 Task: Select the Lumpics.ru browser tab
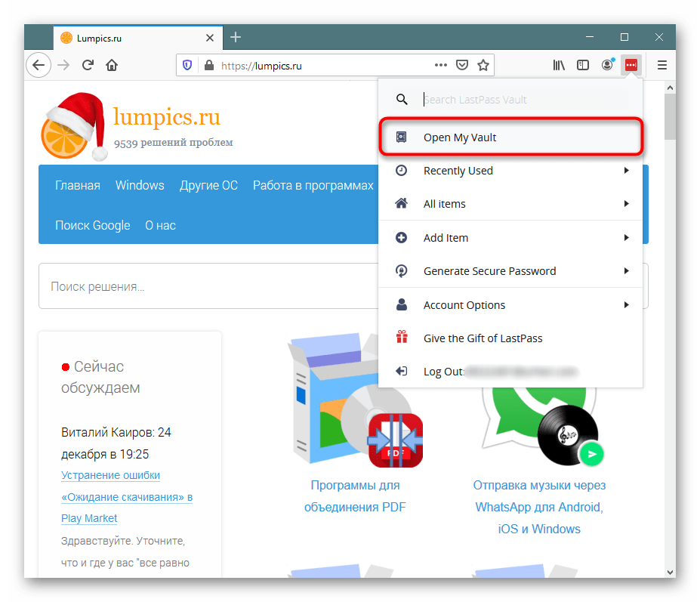pyautogui.click(x=138, y=38)
